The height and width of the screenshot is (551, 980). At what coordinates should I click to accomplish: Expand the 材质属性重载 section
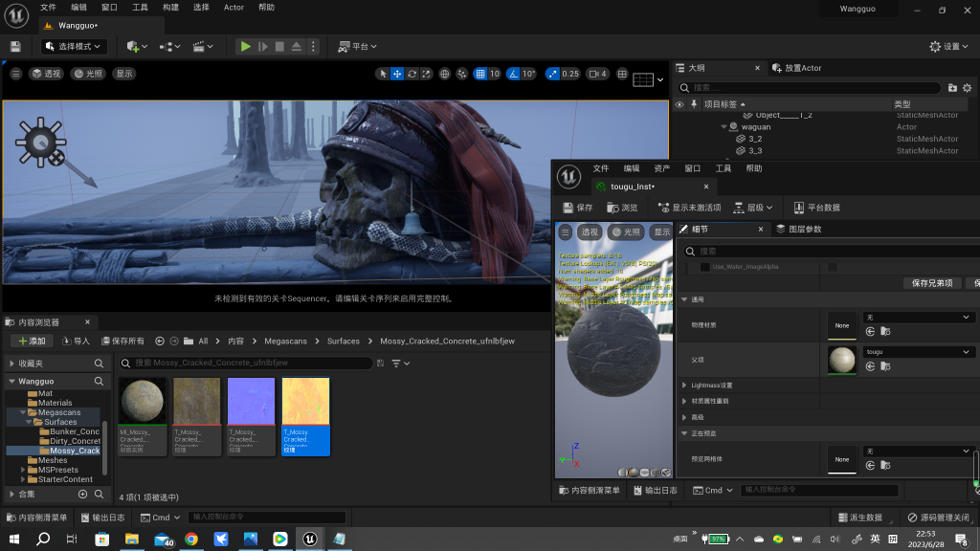coord(684,401)
